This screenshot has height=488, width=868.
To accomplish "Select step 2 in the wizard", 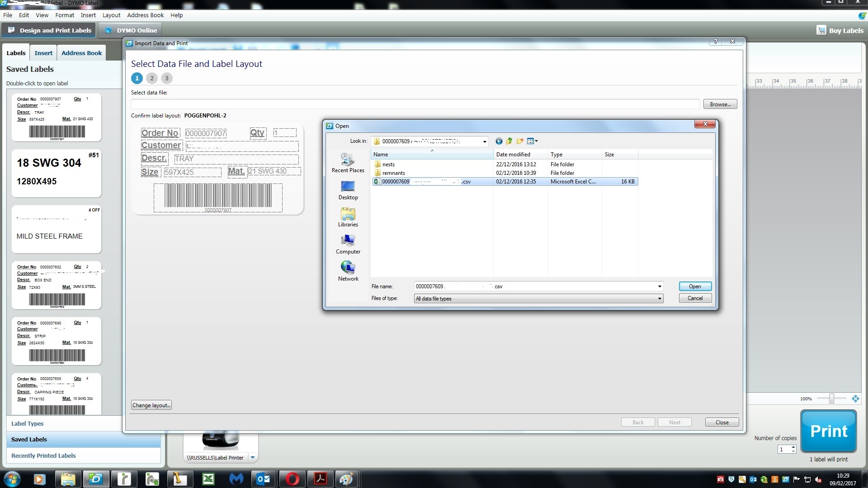I will [x=152, y=78].
